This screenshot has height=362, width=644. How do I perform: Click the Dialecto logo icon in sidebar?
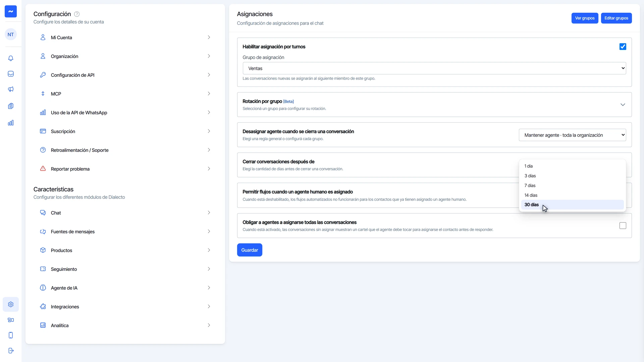(11, 11)
